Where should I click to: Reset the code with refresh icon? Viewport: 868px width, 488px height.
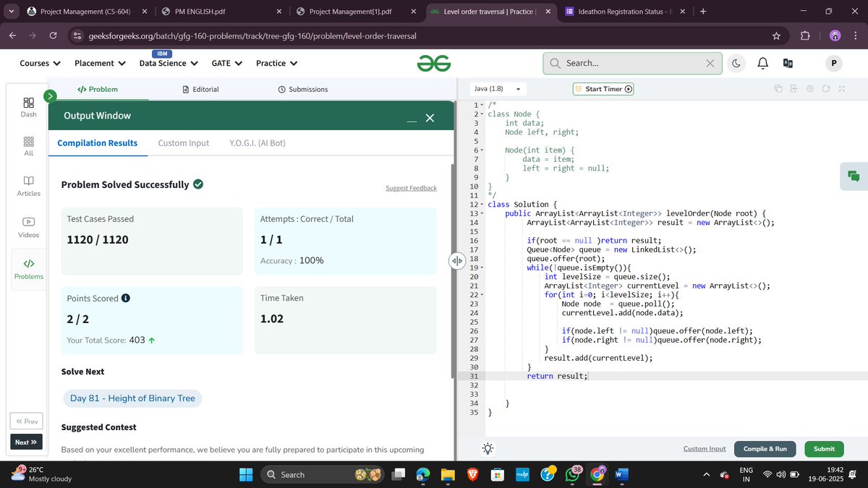pos(825,89)
